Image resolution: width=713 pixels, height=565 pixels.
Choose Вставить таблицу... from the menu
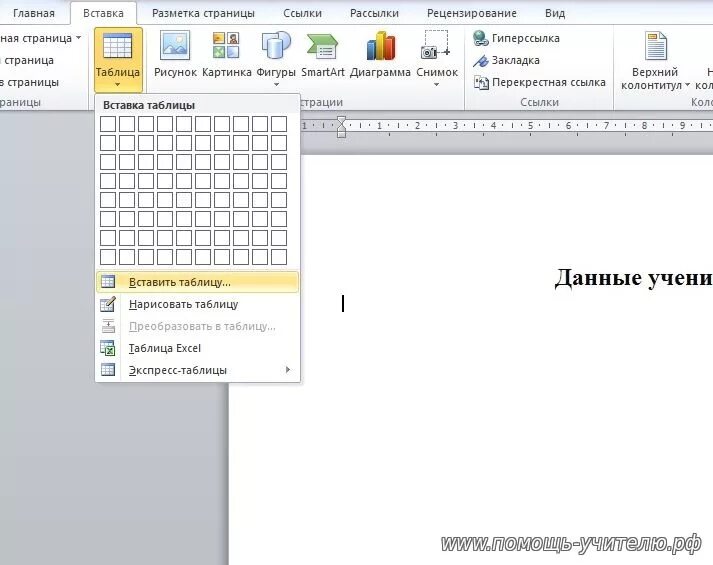tap(197, 282)
